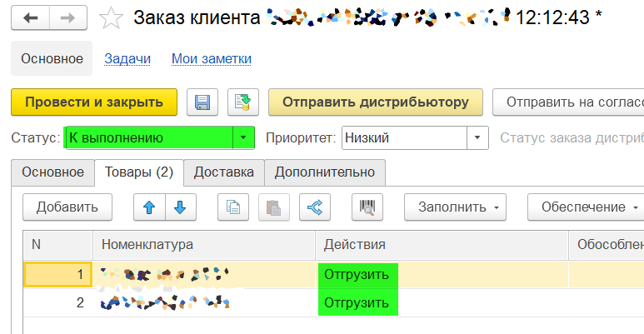Search by barcode with the barcode icon

[x=367, y=207]
